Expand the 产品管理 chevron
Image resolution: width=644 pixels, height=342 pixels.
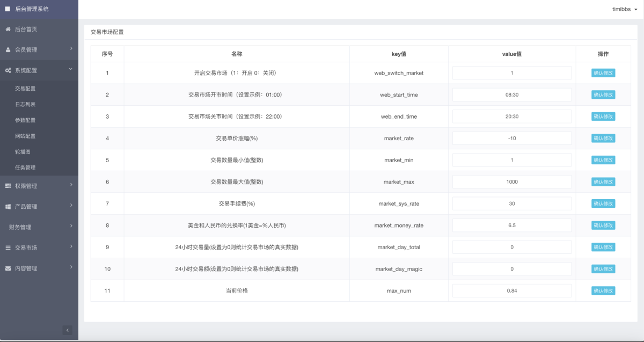coord(71,205)
